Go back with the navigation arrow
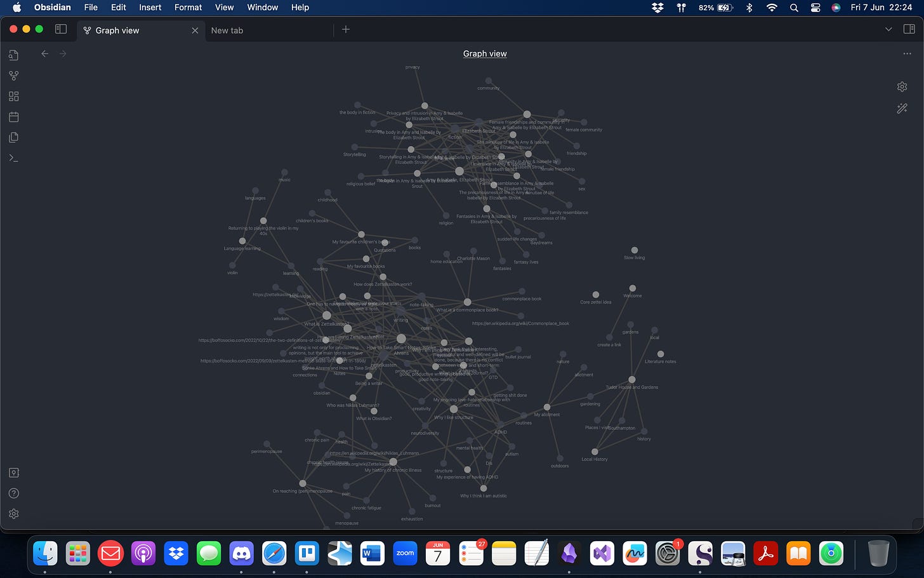This screenshot has height=578, width=924. coord(44,54)
